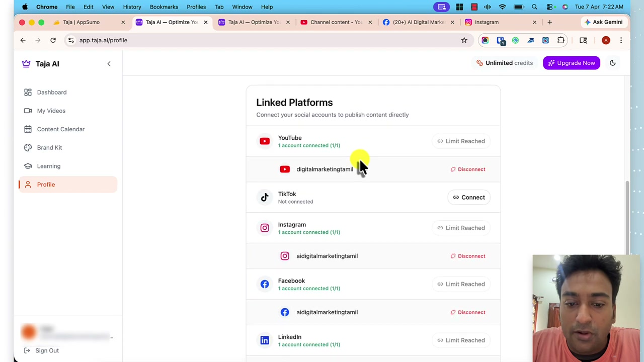Switch to the Channel content YouTube tab
Image resolution: width=644 pixels, height=362 pixels.
[336, 22]
